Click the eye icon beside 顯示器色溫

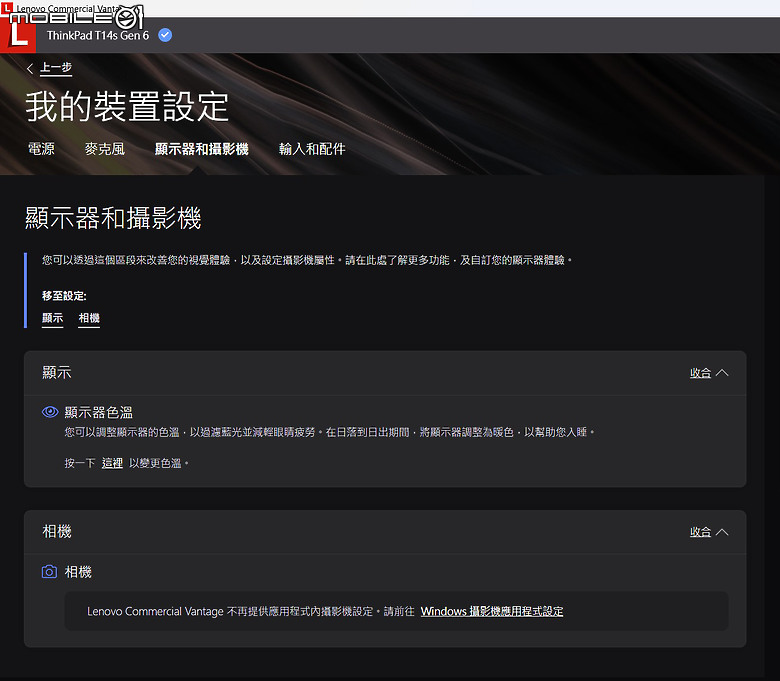(x=50, y=412)
